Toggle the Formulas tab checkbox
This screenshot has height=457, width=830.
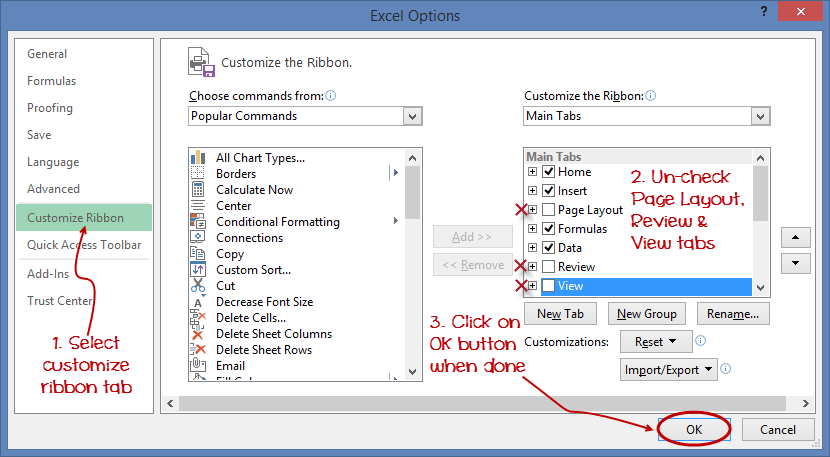[548, 229]
